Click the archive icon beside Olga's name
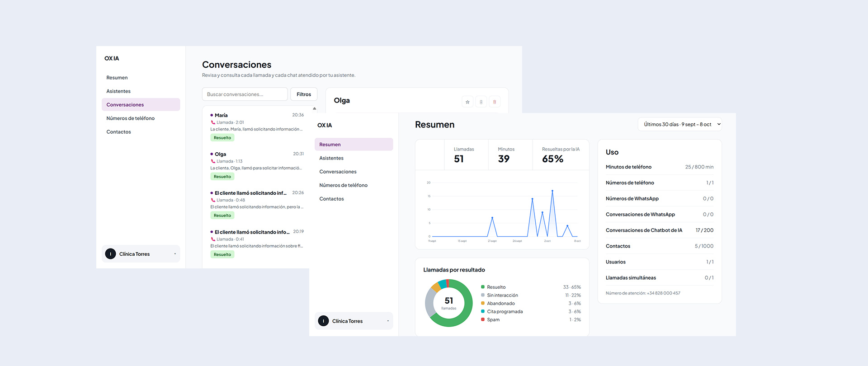Image resolution: width=868 pixels, height=366 pixels. click(481, 102)
